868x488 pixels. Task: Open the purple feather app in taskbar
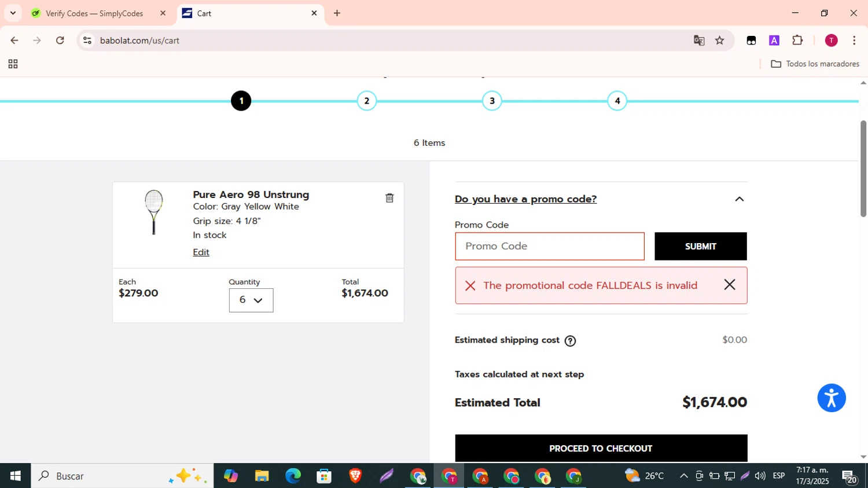click(x=387, y=476)
